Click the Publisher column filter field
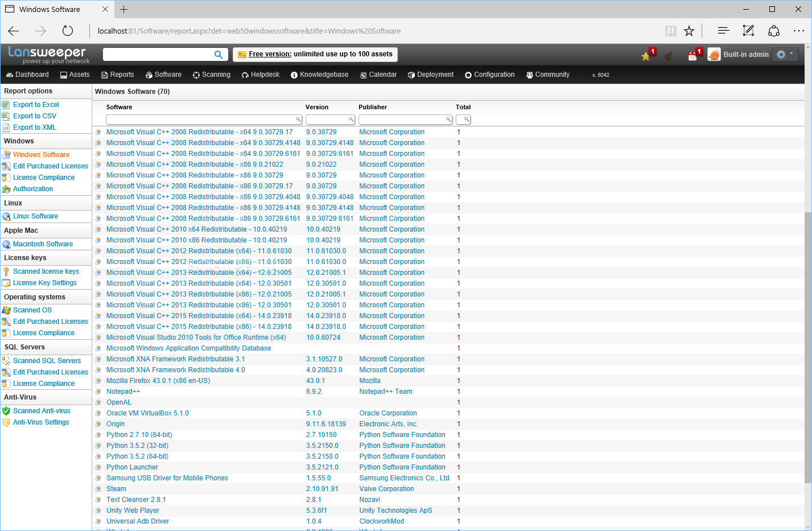The image size is (812, 531). coord(405,120)
